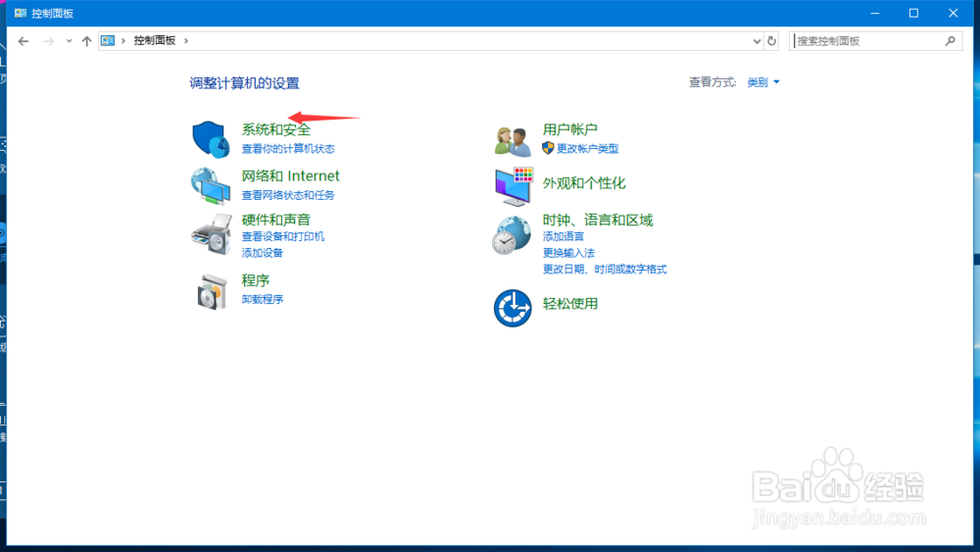Expand chevron before 控制面板 in address bar
980x552 pixels.
pos(123,40)
